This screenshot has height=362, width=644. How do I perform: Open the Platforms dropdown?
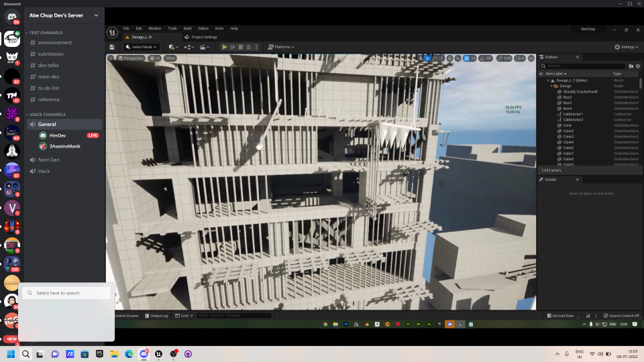[x=281, y=47]
